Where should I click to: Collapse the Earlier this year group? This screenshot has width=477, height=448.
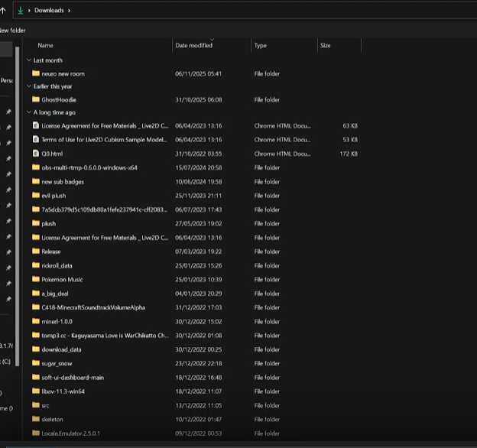click(29, 86)
